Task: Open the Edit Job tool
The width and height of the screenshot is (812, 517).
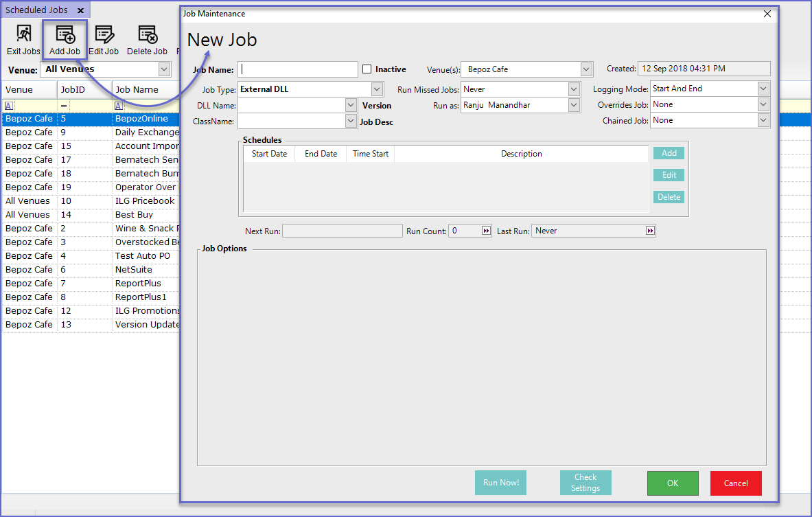Action: (x=104, y=40)
